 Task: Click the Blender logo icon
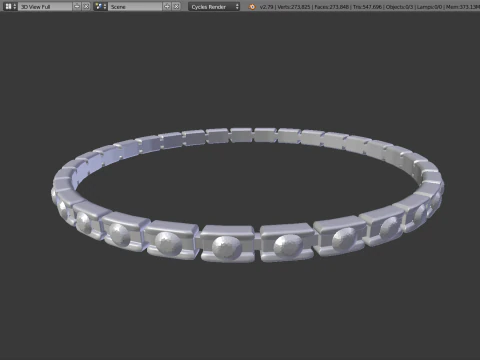252,7
